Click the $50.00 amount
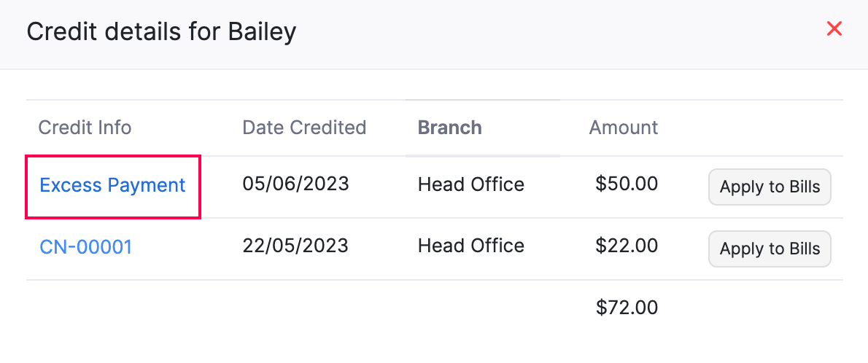Screen dimensions: 868x363 [x=627, y=184]
